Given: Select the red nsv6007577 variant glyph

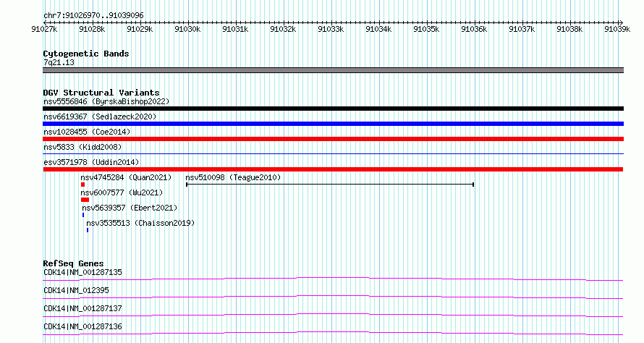Looking at the screenshot, I should point(85,200).
